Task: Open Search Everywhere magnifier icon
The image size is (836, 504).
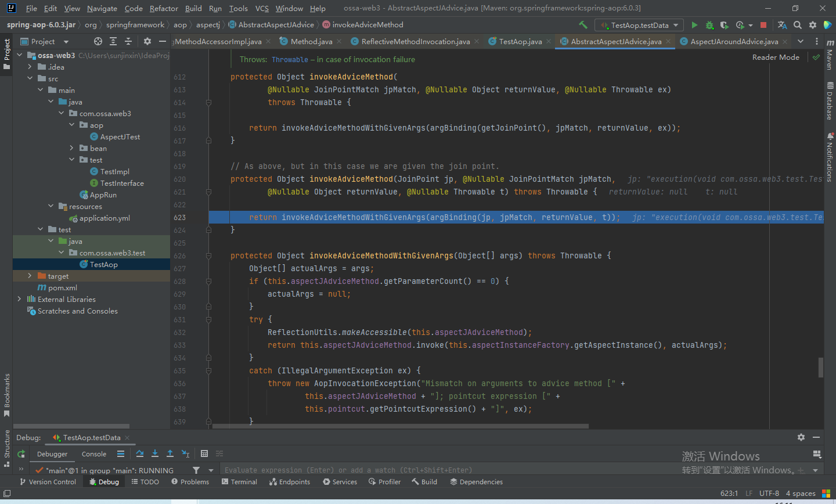Action: (798, 25)
